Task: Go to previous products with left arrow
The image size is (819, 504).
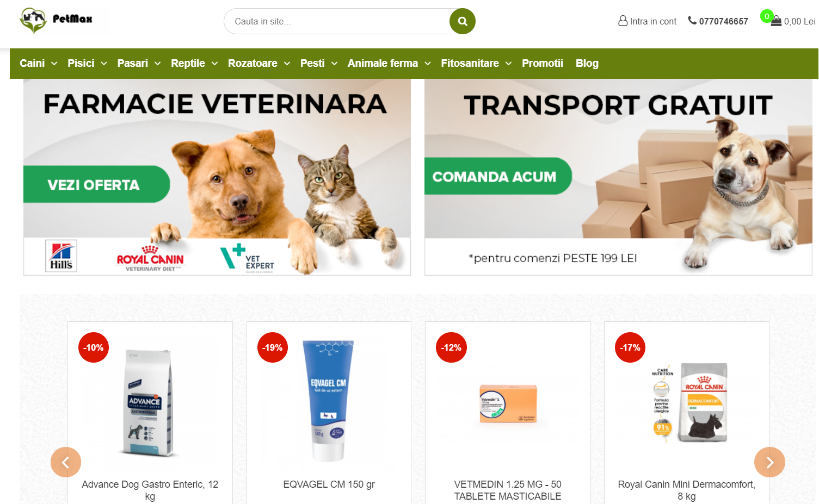Action: pyautogui.click(x=66, y=462)
